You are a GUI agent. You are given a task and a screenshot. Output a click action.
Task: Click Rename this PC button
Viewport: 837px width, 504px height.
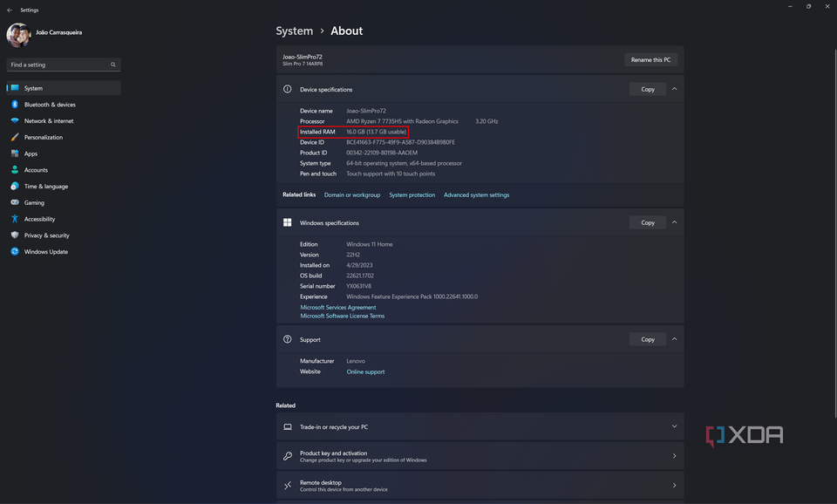[x=650, y=60]
